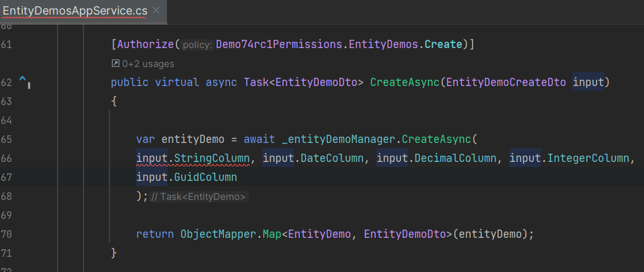Click the underlined input.StringColumn argument
644x272 pixels.
click(193, 158)
